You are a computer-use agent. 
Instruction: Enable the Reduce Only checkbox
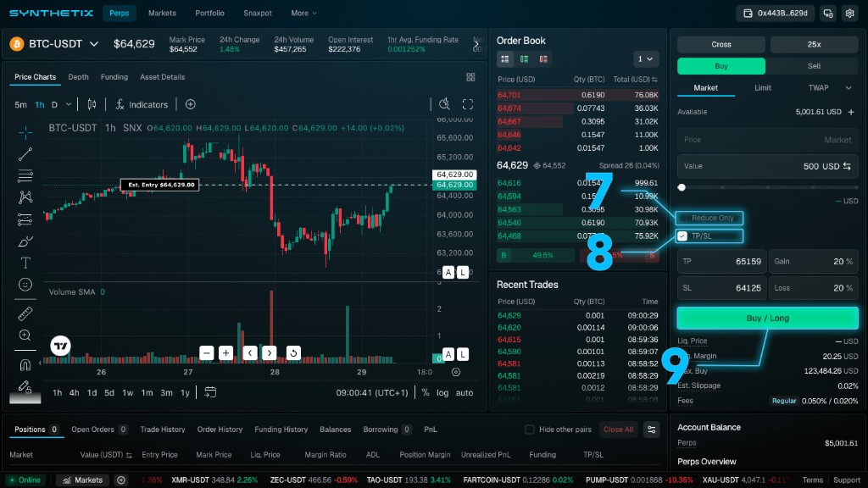click(684, 218)
